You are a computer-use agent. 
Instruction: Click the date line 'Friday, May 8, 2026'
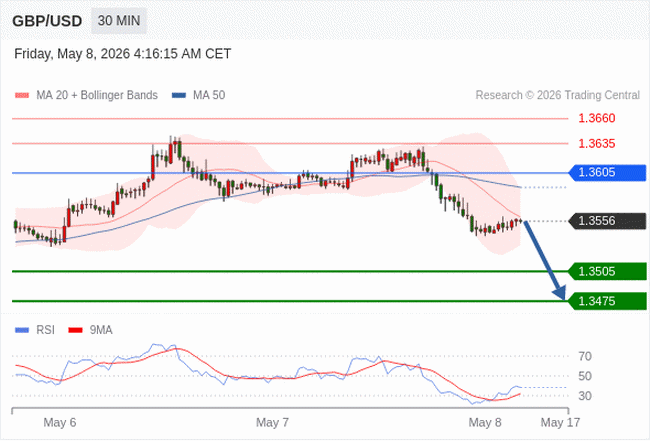[122, 53]
